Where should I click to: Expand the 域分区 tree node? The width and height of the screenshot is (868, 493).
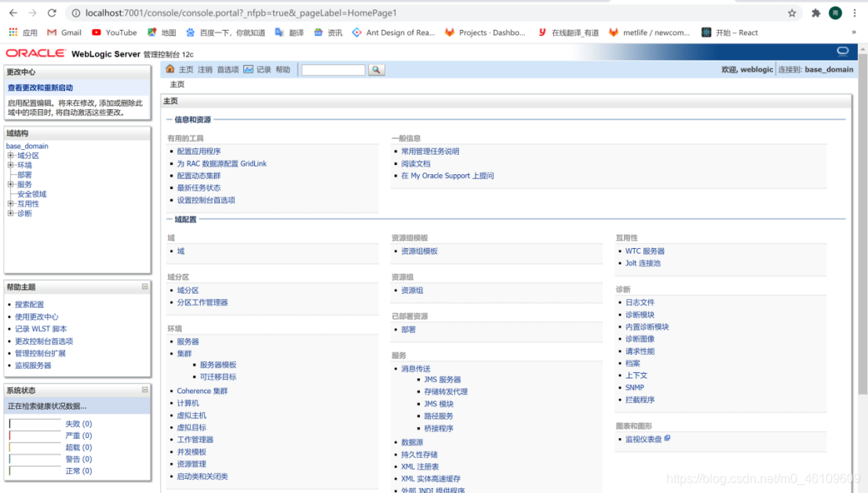(10, 155)
